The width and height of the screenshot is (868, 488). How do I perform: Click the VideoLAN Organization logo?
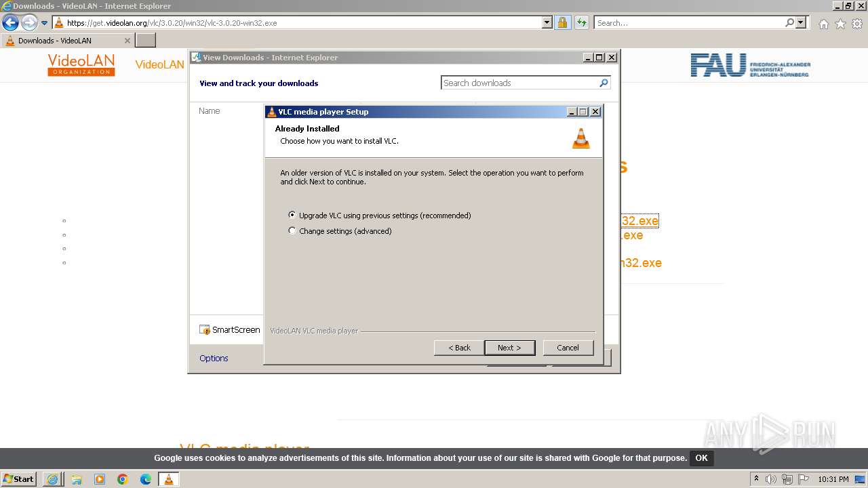pyautogui.click(x=81, y=65)
